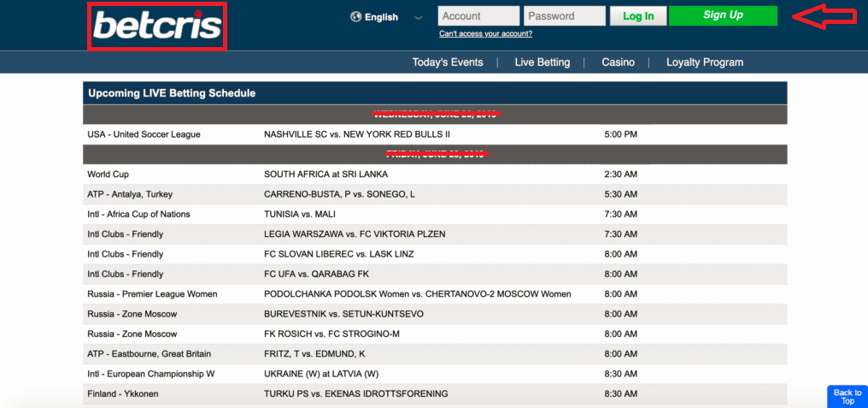868x408 pixels.
Task: Select the Intl - European Championship W label
Action: point(150,374)
